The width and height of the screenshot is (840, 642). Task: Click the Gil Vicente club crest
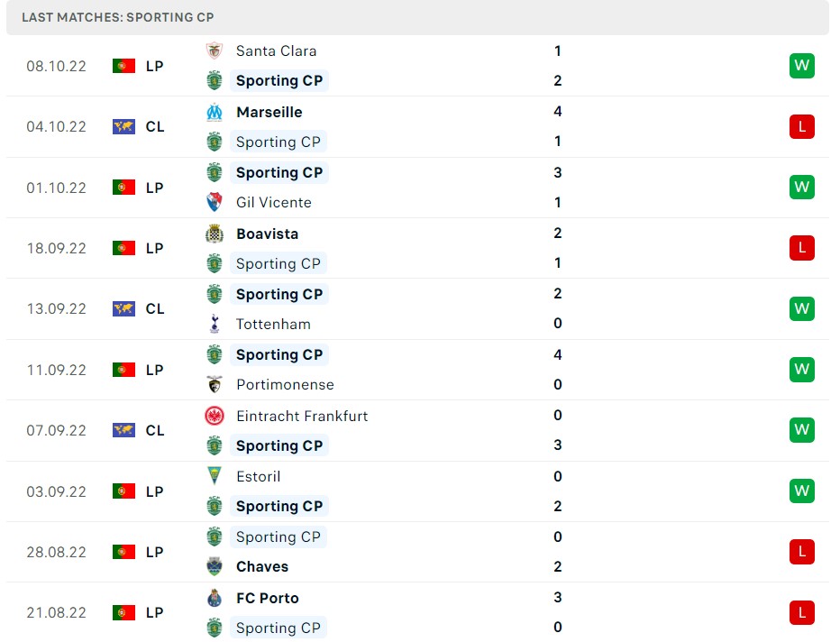(215, 202)
